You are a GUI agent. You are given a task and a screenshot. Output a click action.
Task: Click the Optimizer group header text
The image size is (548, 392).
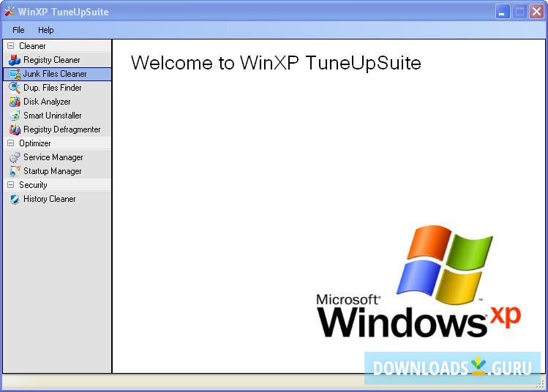tap(35, 143)
